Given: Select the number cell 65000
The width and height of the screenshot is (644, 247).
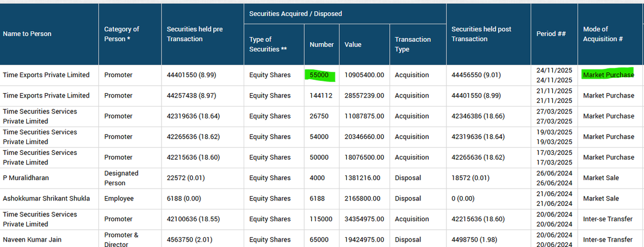Looking at the screenshot, I should 319,239.
